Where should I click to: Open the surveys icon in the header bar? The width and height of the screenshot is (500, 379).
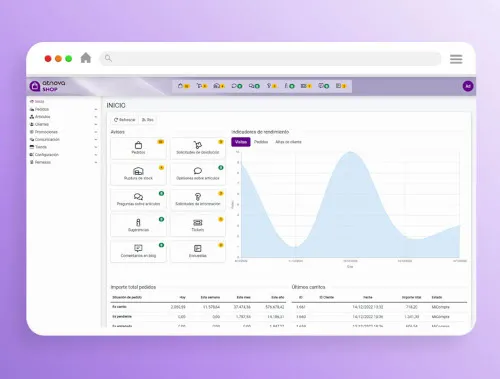click(341, 86)
